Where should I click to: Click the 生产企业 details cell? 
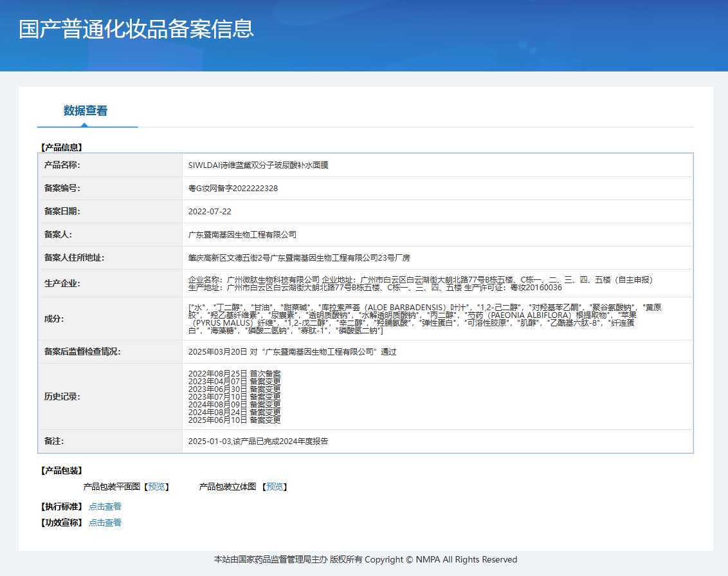[420, 283]
